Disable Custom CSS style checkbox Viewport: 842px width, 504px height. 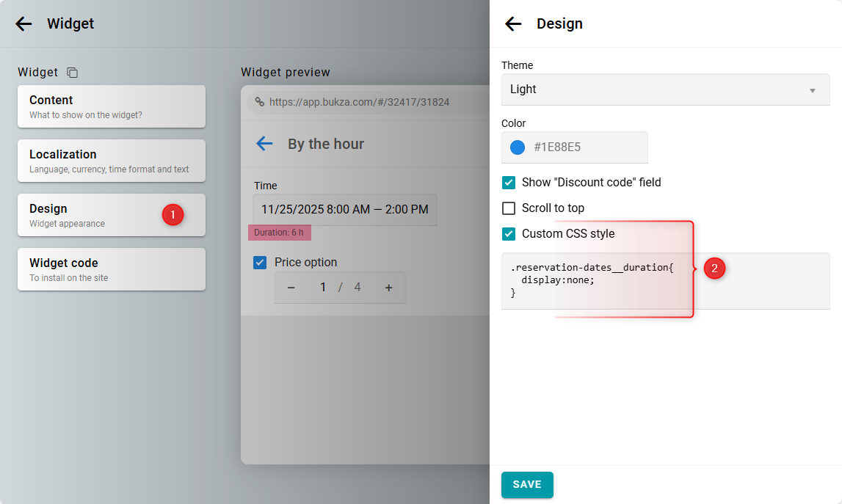[509, 234]
